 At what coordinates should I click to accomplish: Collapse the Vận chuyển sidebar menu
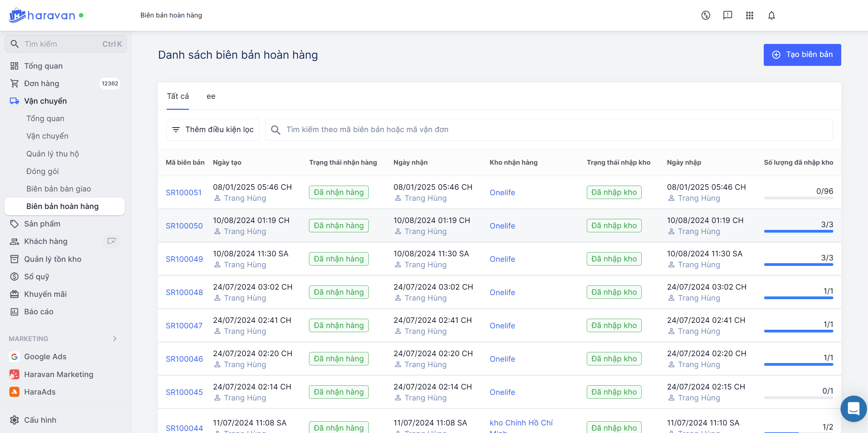(x=45, y=101)
